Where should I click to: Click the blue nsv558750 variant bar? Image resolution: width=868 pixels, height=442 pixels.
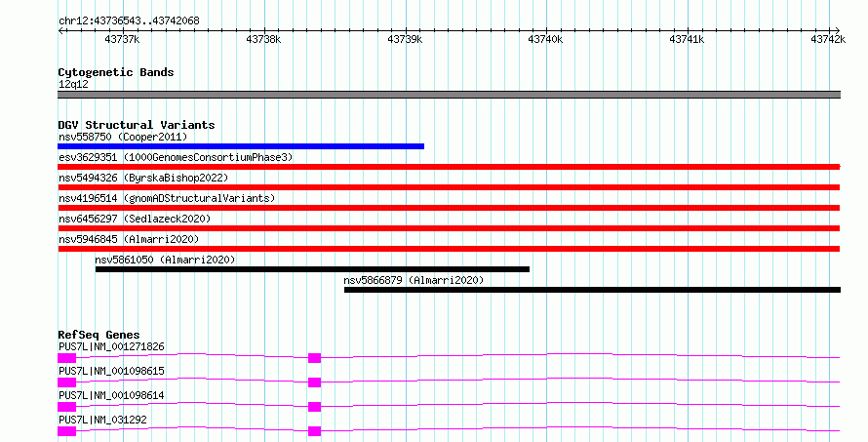tap(241, 146)
